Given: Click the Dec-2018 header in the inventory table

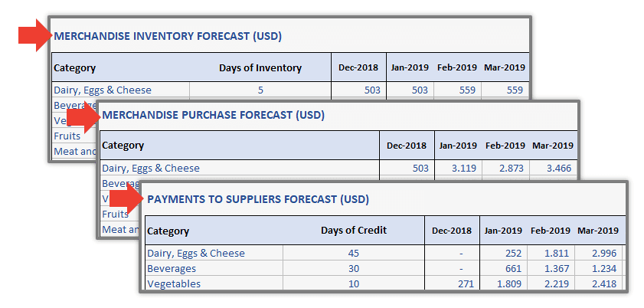Looking at the screenshot, I should [x=358, y=67].
